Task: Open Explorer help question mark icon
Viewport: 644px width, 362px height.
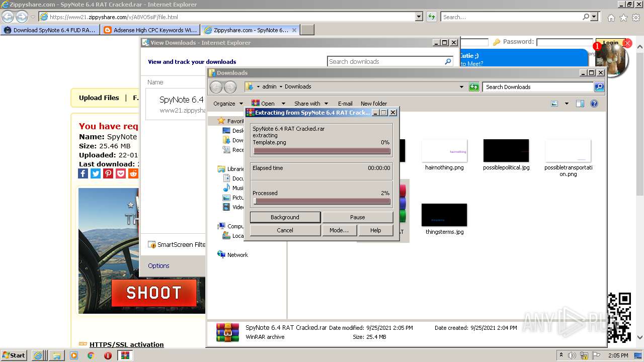Action: click(594, 104)
